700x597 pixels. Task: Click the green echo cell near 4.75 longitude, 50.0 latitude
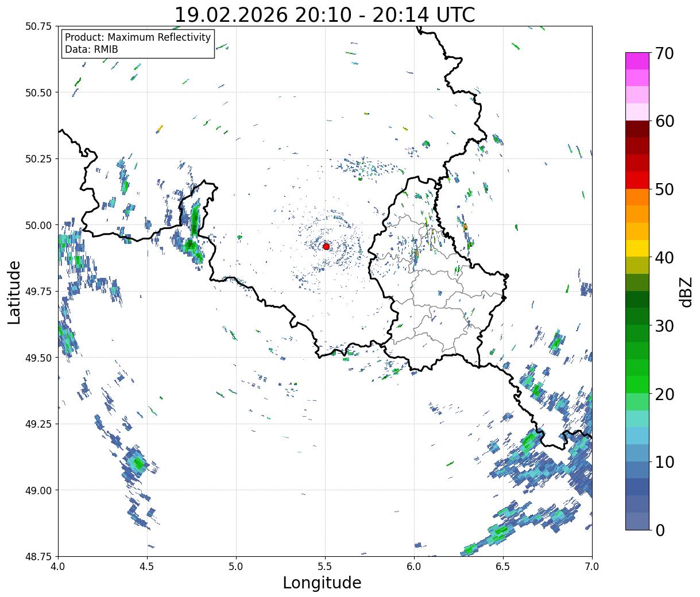[195, 218]
